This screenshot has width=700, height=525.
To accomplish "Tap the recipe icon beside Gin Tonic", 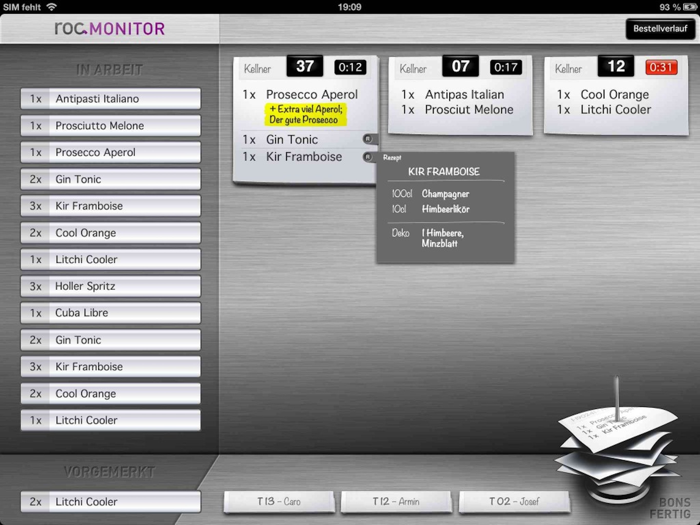I will pyautogui.click(x=368, y=139).
